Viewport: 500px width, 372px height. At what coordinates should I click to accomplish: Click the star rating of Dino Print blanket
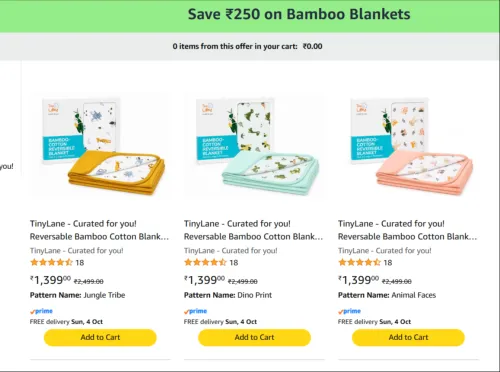(x=205, y=263)
